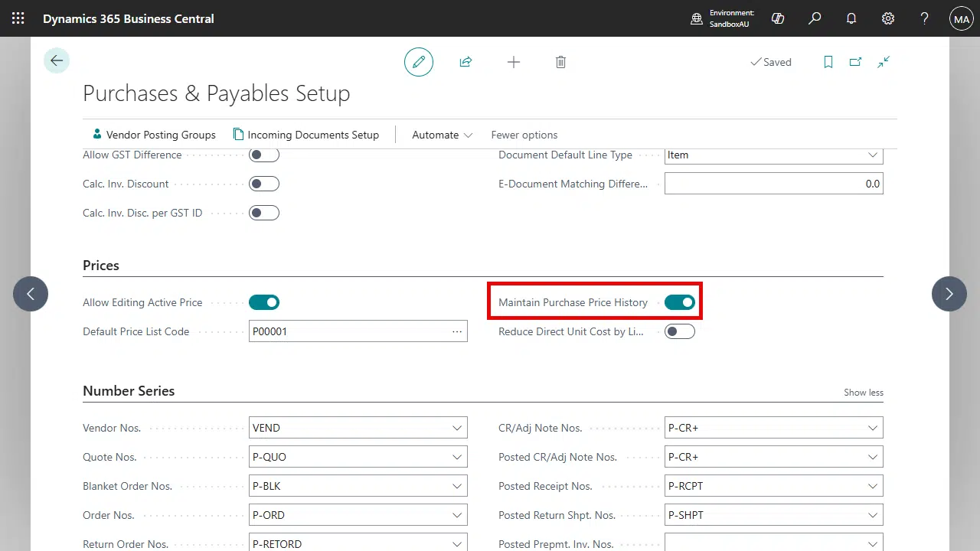This screenshot has width=980, height=551.
Task: Toggle Maintain Purchase Price History switch
Action: (x=679, y=302)
